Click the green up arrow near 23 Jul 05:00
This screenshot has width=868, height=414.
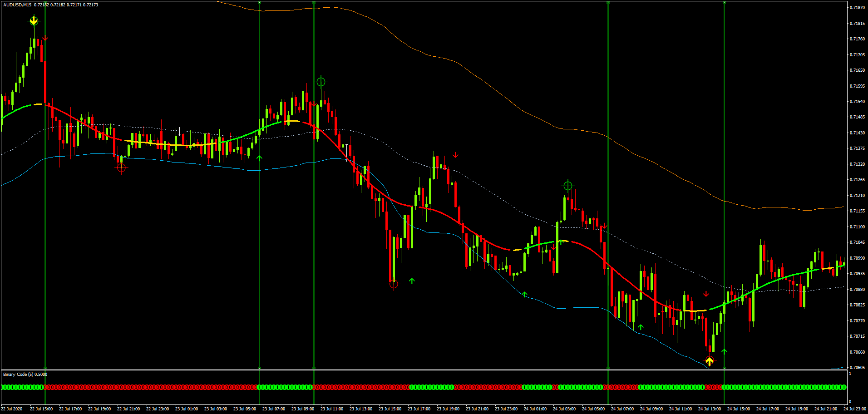click(x=259, y=158)
